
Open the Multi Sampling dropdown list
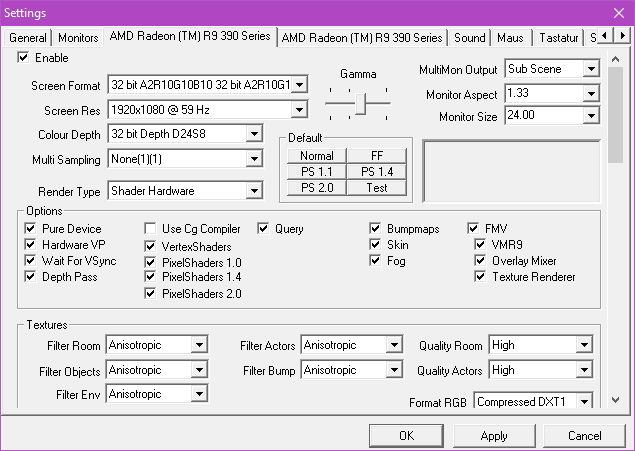[252, 158]
